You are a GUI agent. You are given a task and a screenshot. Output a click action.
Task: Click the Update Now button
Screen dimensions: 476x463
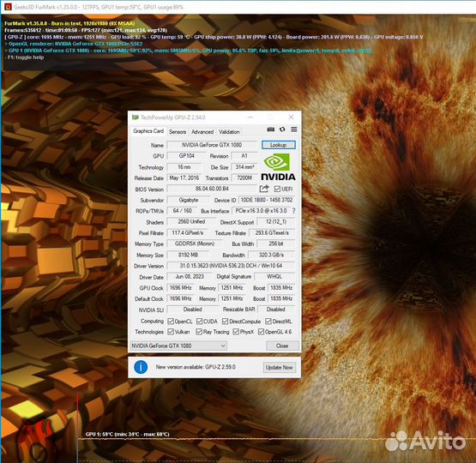click(x=280, y=368)
